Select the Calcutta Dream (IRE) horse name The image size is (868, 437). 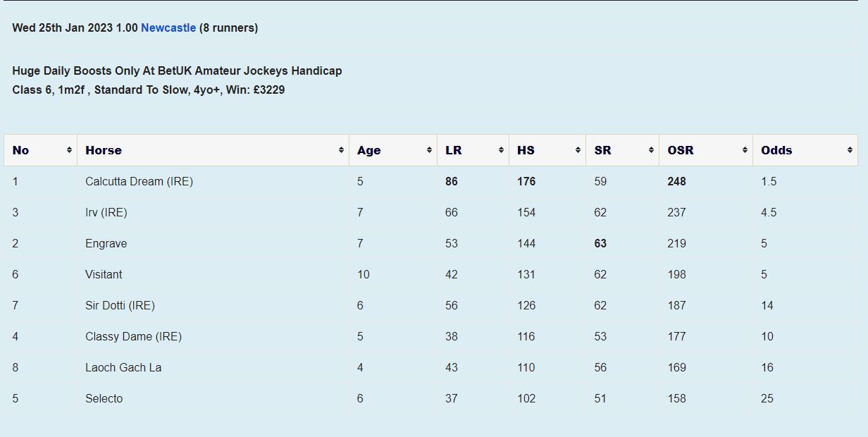point(139,181)
